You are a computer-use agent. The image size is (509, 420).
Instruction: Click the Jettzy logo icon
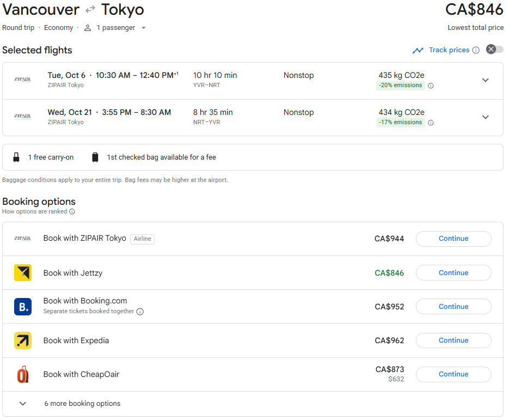pyautogui.click(x=23, y=273)
